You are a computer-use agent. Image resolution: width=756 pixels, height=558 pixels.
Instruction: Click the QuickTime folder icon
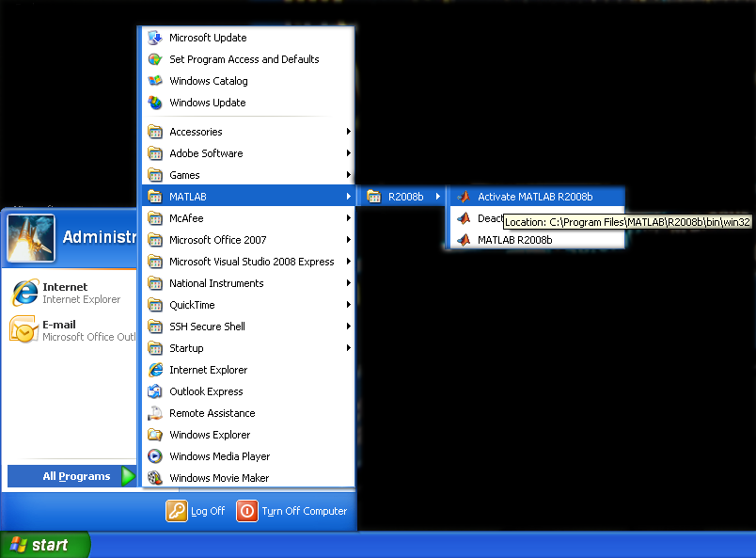155,305
